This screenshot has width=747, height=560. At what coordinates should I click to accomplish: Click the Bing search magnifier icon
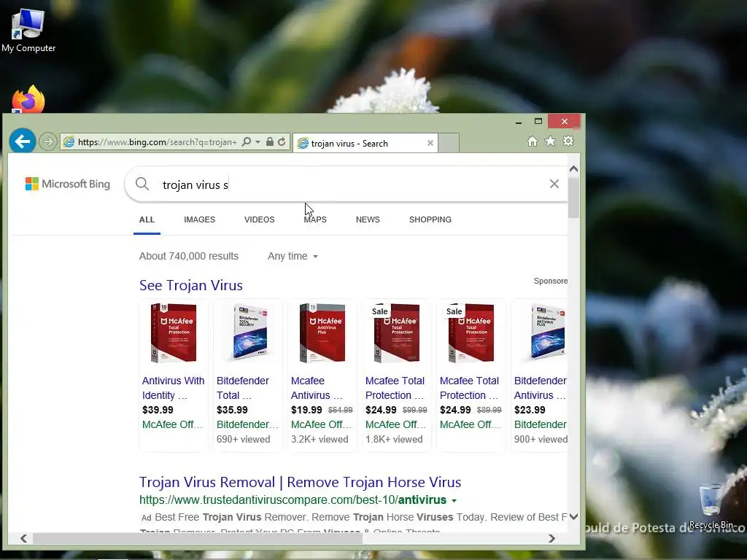(142, 184)
